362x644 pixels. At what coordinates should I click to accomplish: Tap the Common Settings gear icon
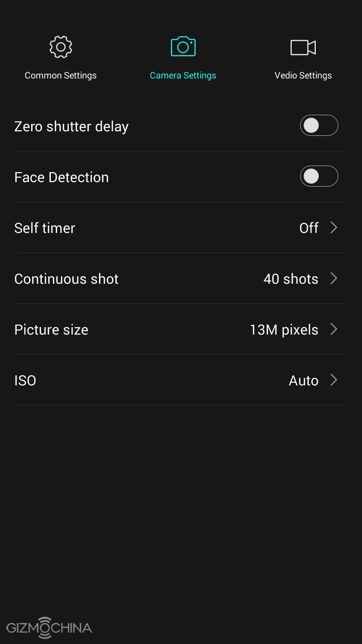(x=61, y=47)
